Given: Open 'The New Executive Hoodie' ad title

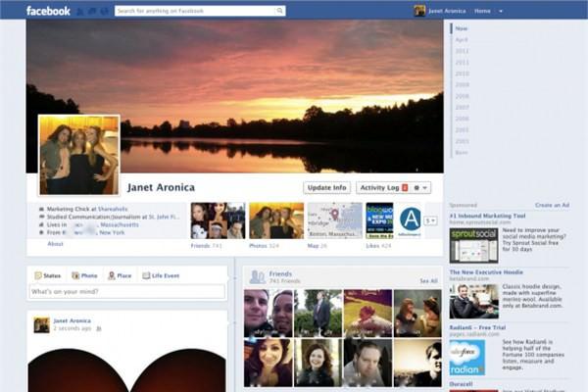Looking at the screenshot, I should point(486,272).
